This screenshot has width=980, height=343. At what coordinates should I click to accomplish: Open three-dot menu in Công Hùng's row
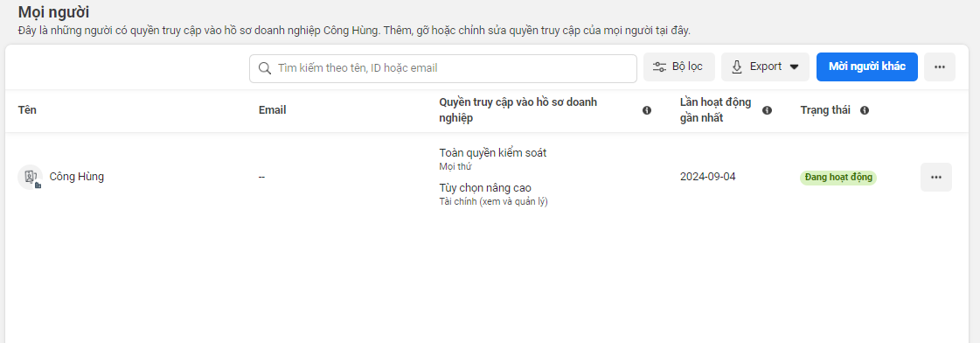[x=935, y=177]
